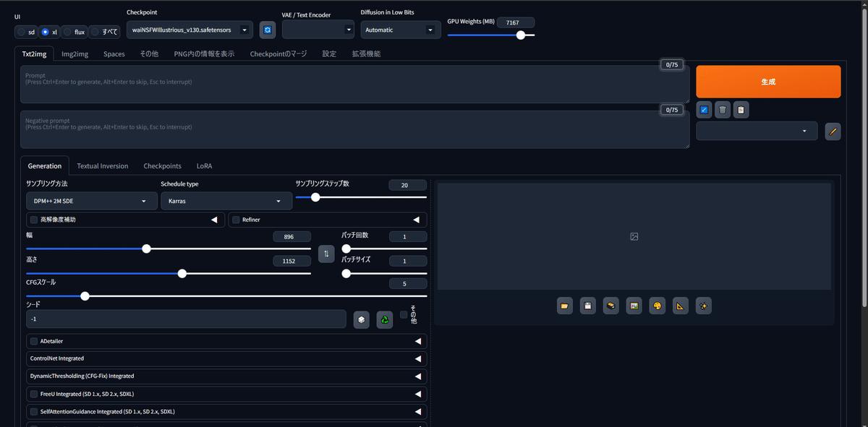The height and width of the screenshot is (427, 868).
Task: Click the sparkles icon in the output toolbar
Action: (703, 306)
